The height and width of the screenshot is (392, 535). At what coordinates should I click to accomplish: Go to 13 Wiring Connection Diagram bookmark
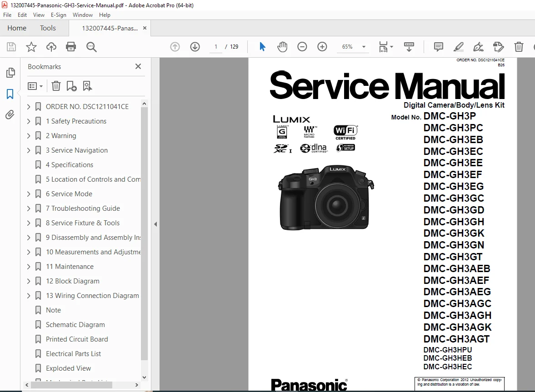pos(92,296)
